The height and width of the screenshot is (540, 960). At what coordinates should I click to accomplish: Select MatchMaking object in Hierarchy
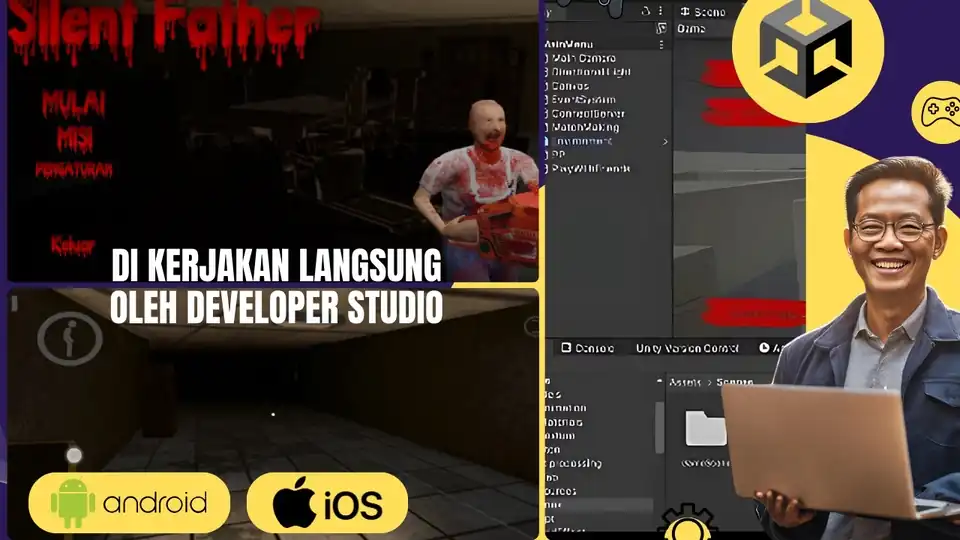[x=585, y=127]
